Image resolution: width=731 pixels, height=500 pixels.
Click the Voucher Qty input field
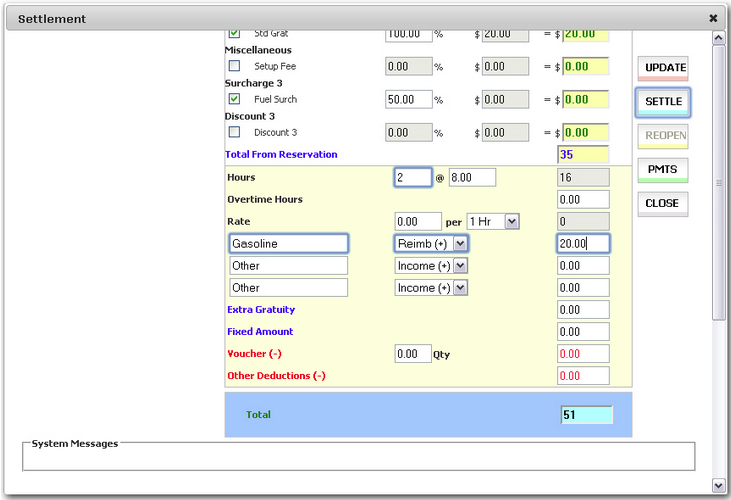[413, 354]
